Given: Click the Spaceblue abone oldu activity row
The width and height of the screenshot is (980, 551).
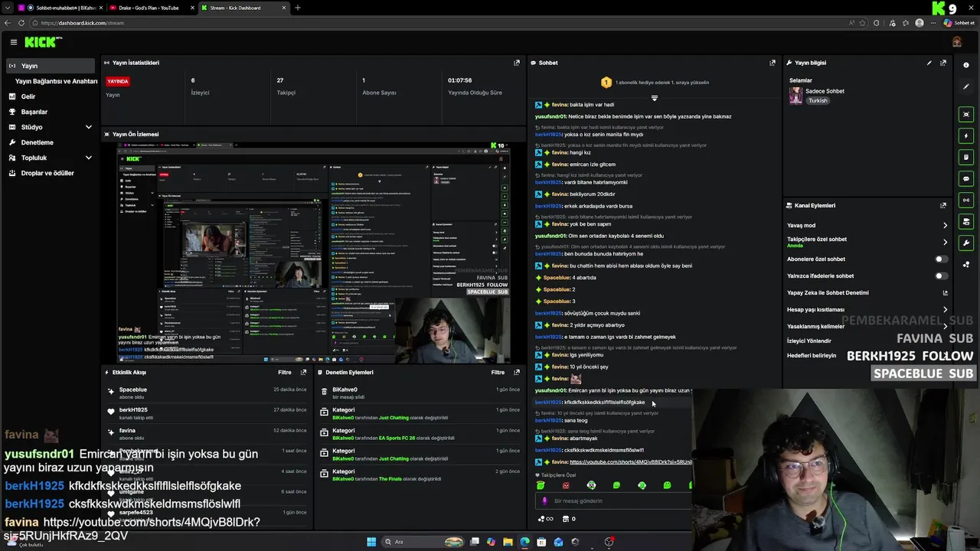Looking at the screenshot, I should (x=207, y=393).
